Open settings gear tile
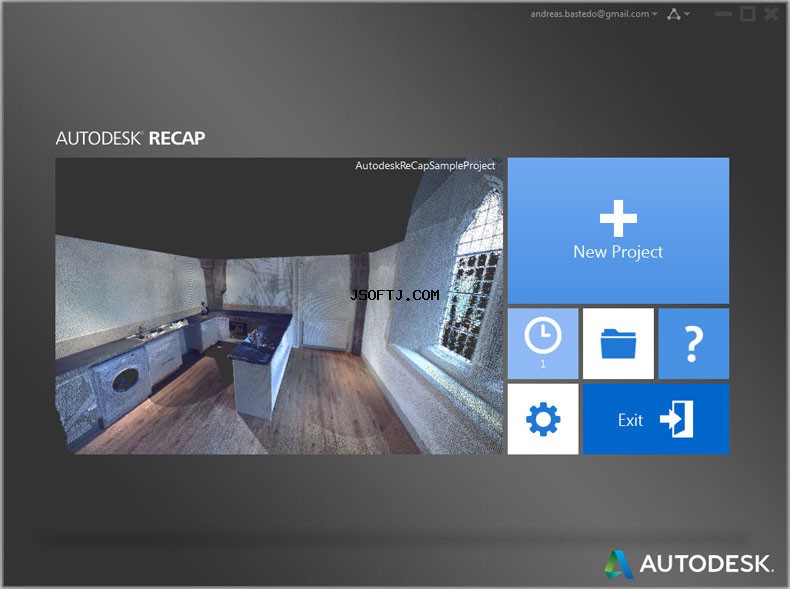This screenshot has width=790, height=589. 543,419
